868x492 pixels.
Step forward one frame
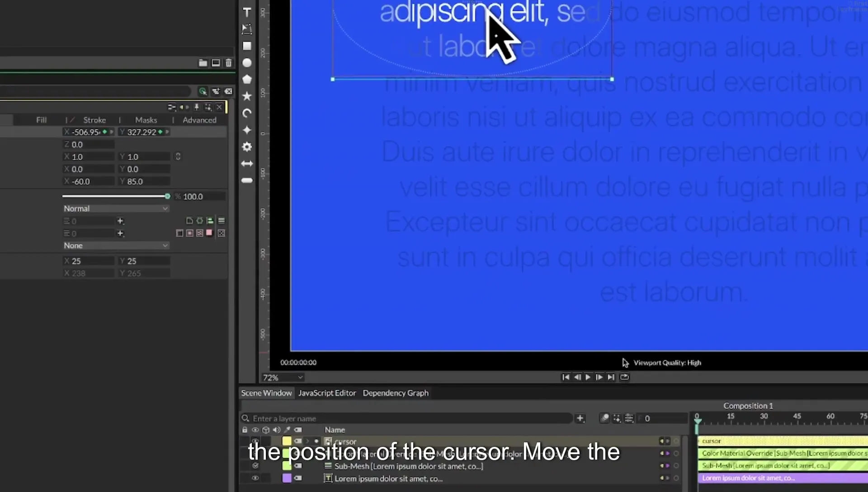(x=599, y=377)
